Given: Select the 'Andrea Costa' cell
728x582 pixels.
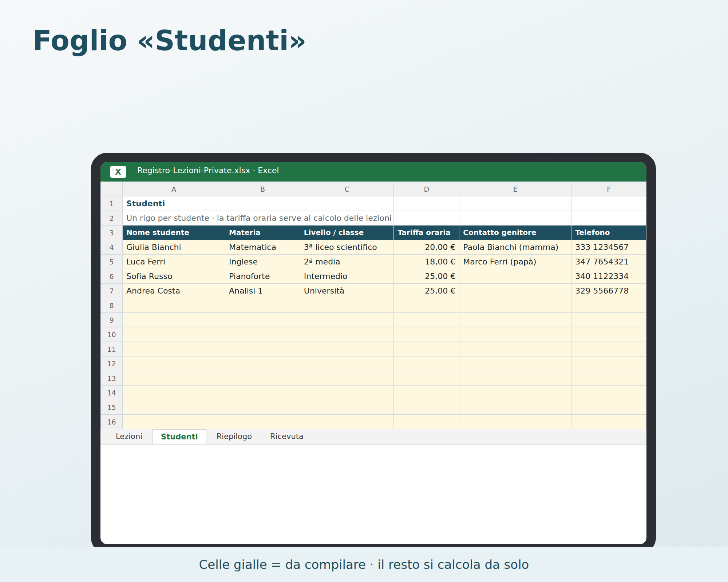Looking at the screenshot, I should tap(174, 291).
